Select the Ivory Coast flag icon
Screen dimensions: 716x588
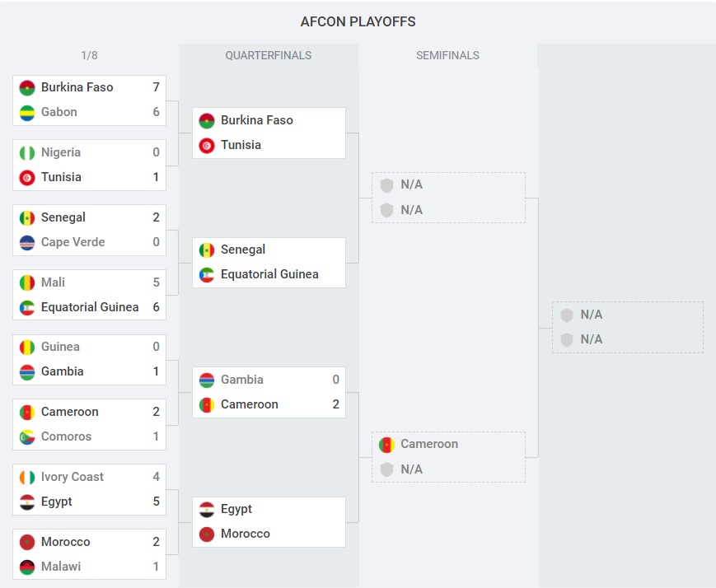click(27, 478)
